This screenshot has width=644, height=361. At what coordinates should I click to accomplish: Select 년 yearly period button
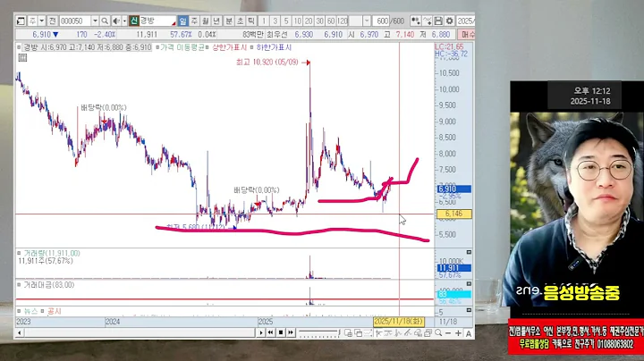pos(216,21)
